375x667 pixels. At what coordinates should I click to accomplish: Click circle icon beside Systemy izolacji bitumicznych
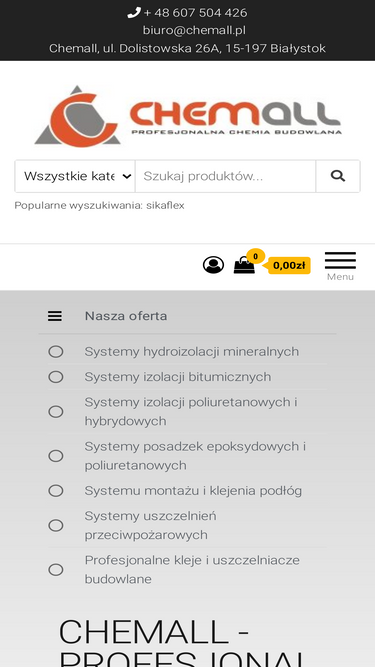[56, 377]
